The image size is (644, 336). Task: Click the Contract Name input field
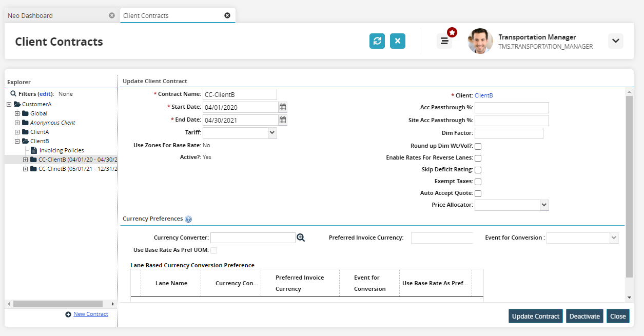tap(240, 94)
